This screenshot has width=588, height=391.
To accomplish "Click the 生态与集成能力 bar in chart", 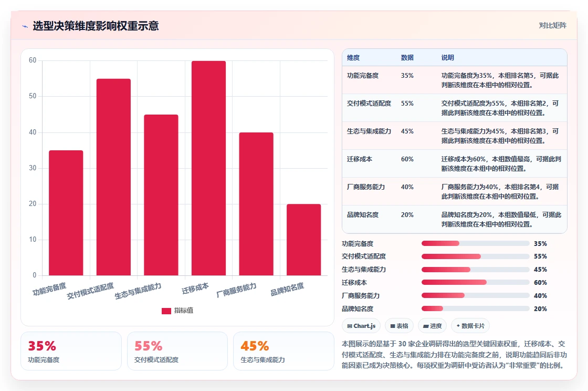I will [161, 195].
